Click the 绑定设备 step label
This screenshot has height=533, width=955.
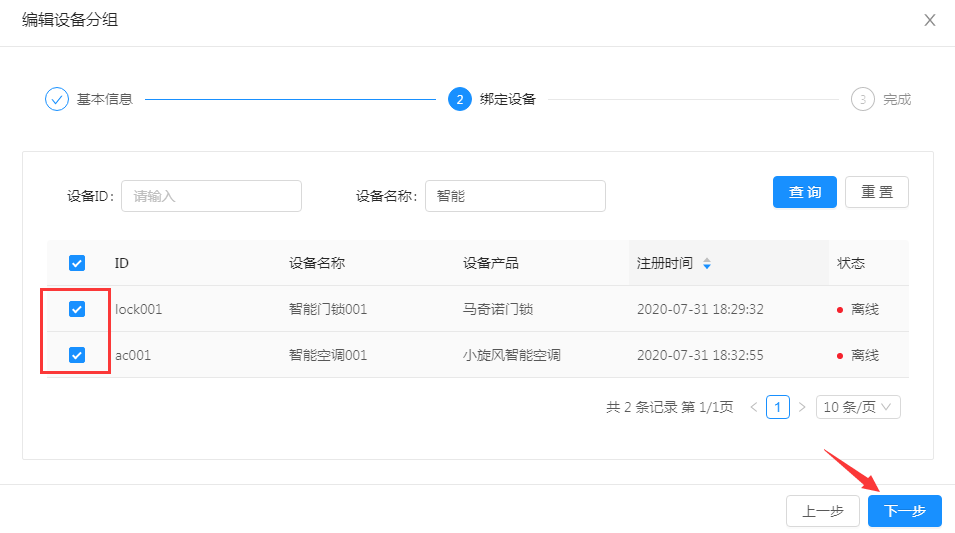click(507, 99)
